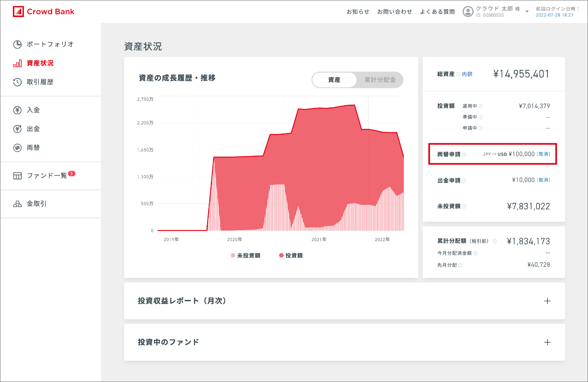Click last login timestamp 2022-07-28 18:21
Image resolution: width=588 pixels, height=382 pixels.
pyautogui.click(x=555, y=15)
